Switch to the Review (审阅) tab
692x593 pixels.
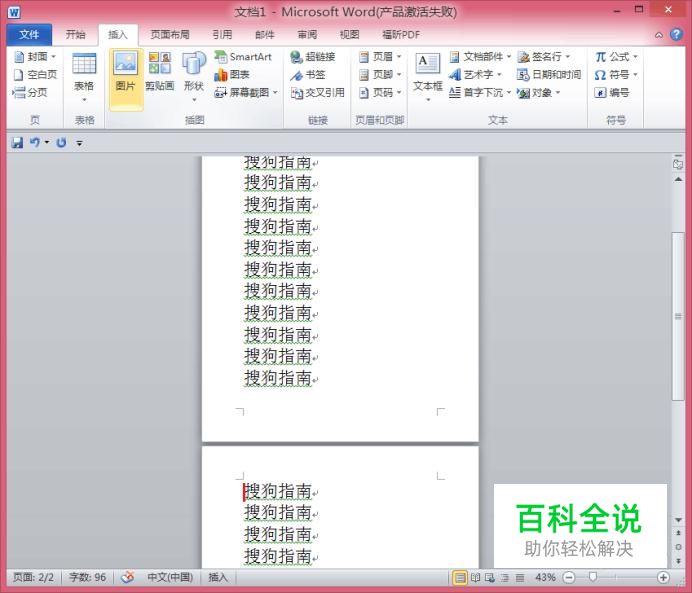point(307,34)
